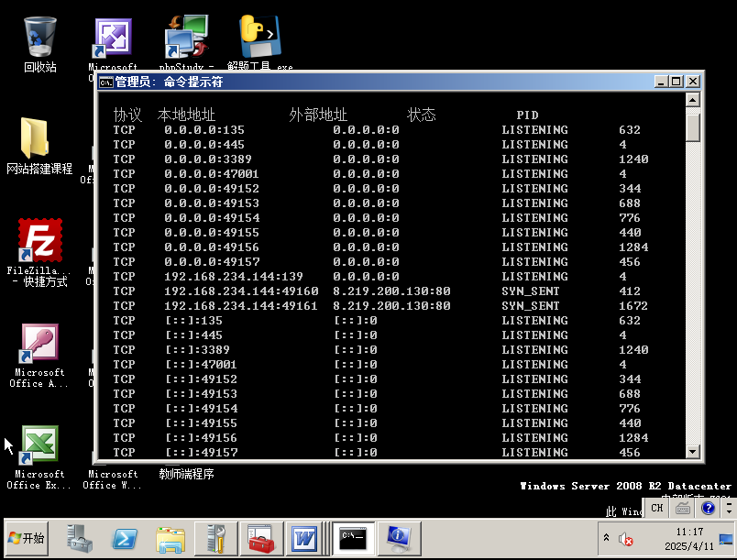Open the language bar help icon

(708, 508)
